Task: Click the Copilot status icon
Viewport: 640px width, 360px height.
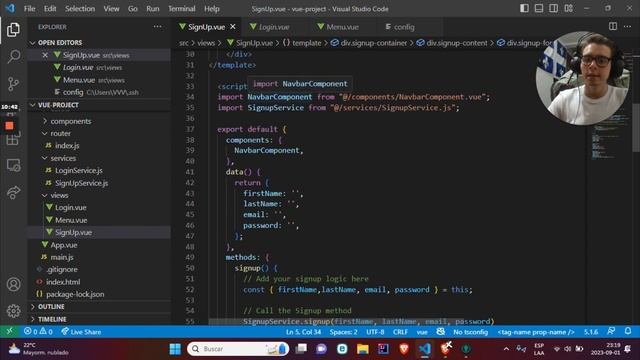Action: 440,331
